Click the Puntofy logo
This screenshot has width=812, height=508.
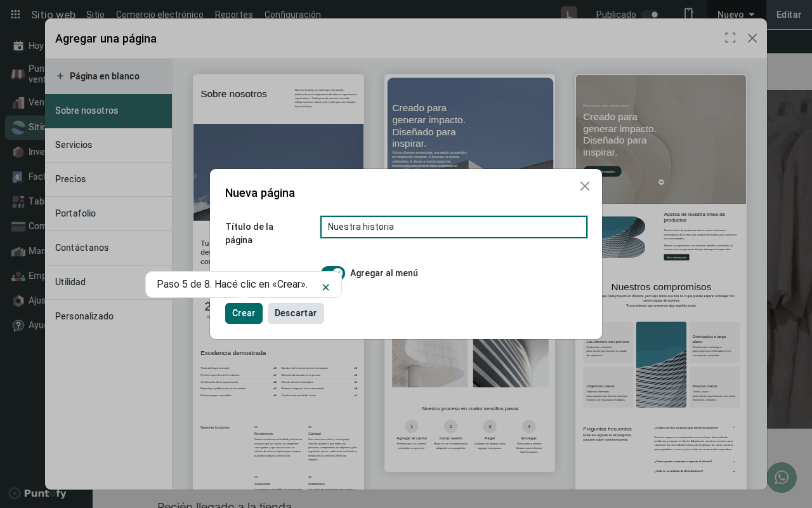(x=37, y=493)
